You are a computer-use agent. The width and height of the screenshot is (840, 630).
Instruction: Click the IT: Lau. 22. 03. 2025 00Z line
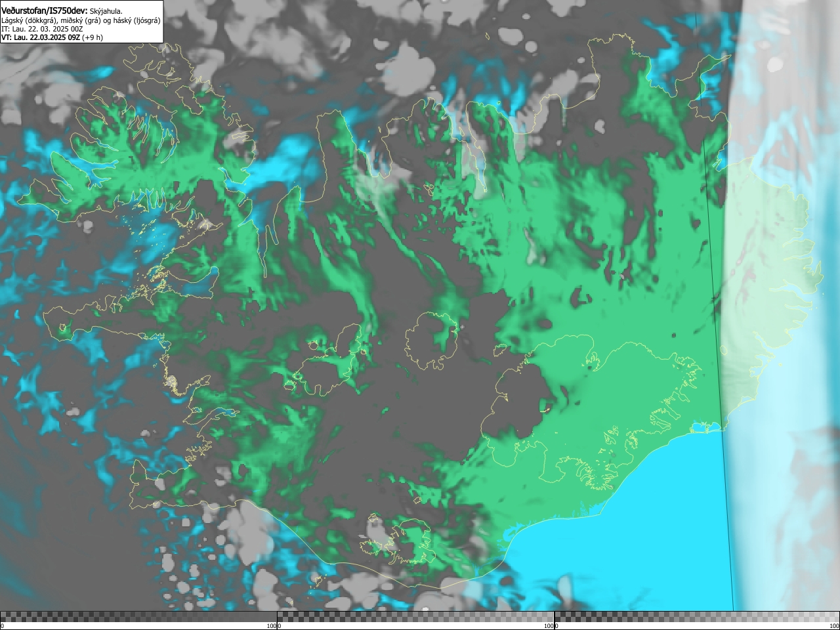(42, 29)
